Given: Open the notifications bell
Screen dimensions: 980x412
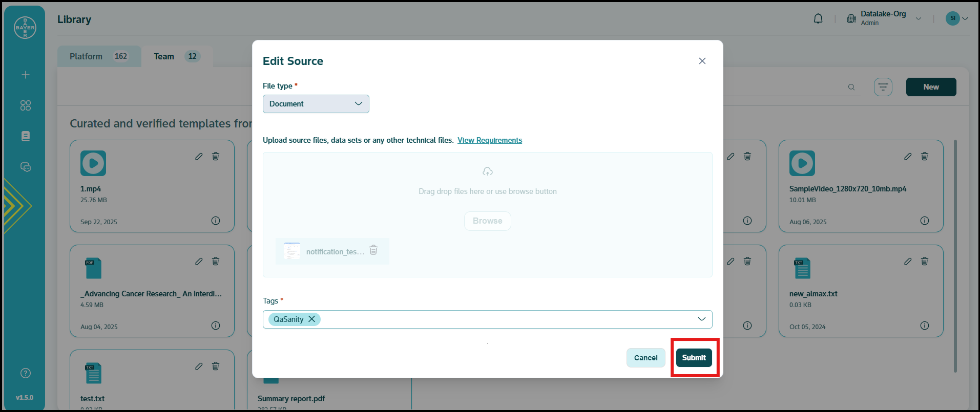Looking at the screenshot, I should [x=818, y=19].
